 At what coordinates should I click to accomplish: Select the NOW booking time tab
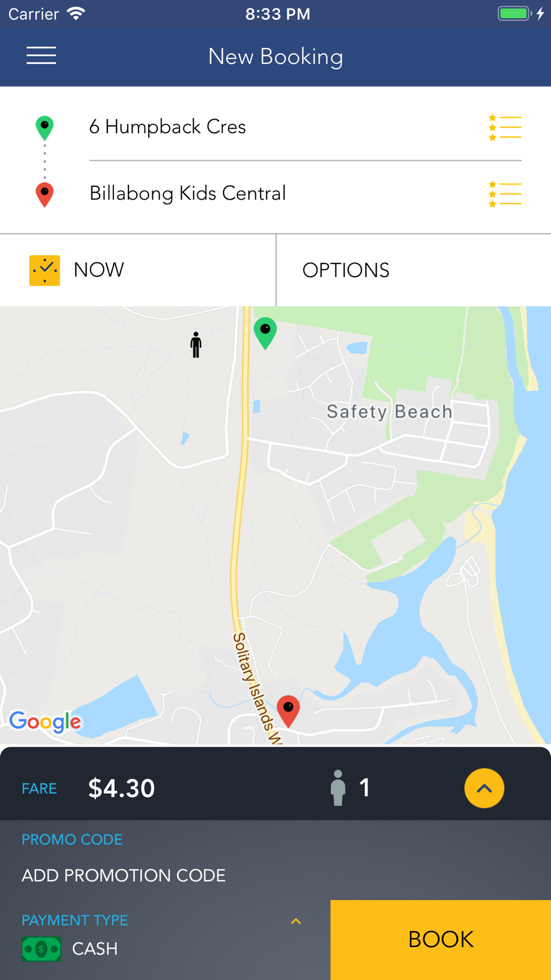pyautogui.click(x=138, y=270)
